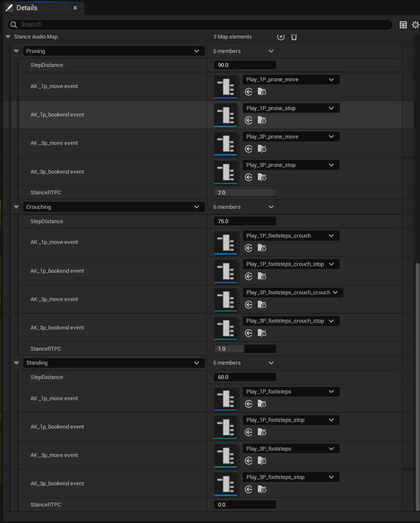Use selected asset for Play_3P_footsteps_crouch_stop

click(x=249, y=333)
